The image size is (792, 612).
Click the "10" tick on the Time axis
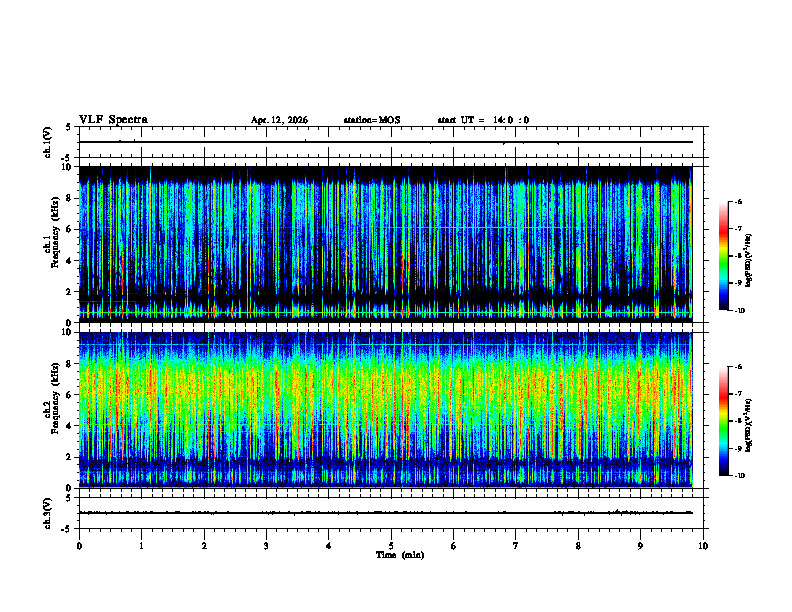[x=703, y=546]
